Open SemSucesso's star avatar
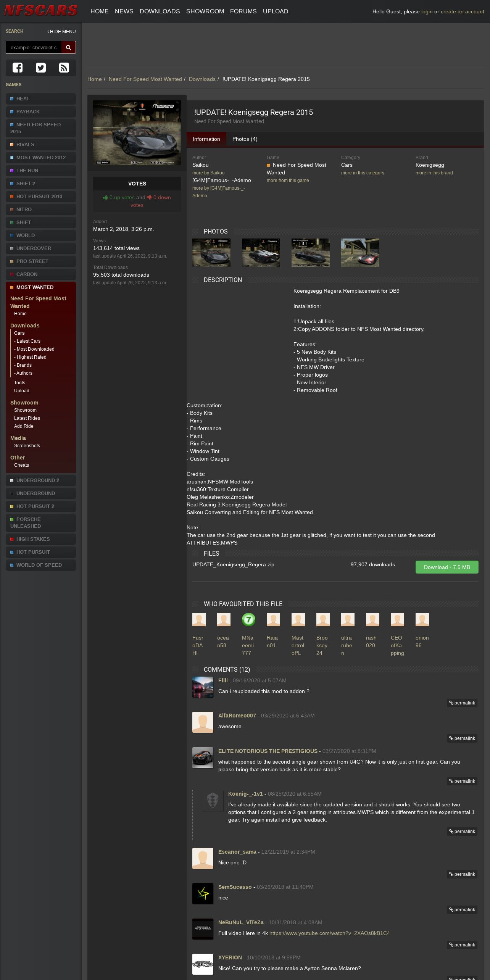This screenshot has height=980, width=490. click(x=203, y=893)
